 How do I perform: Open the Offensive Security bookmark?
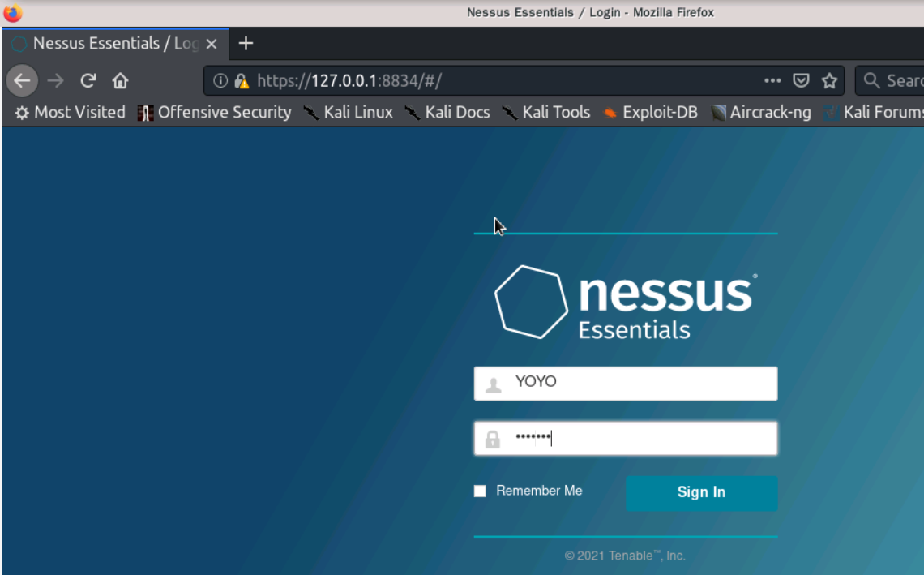pyautogui.click(x=215, y=113)
